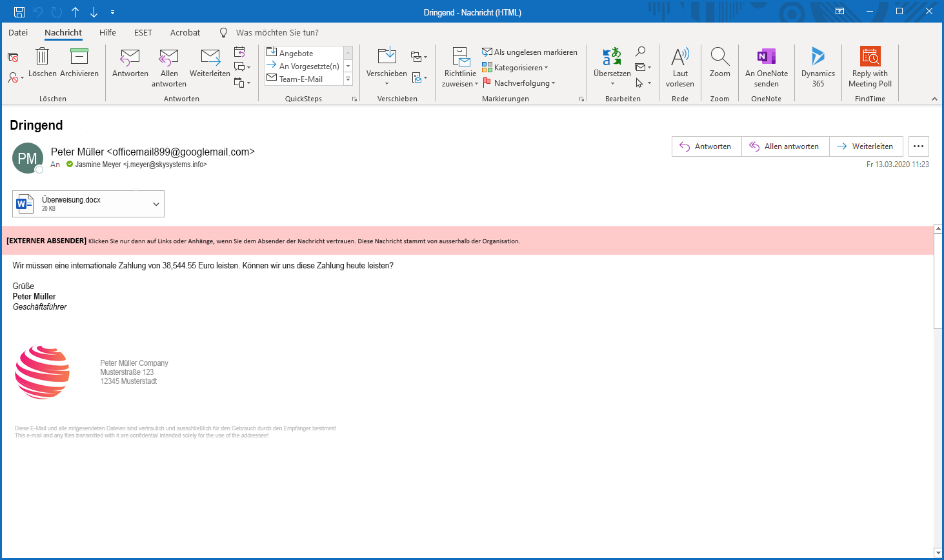Click Weiterleiten in the message header
The height and width of the screenshot is (560, 944).
(x=866, y=146)
